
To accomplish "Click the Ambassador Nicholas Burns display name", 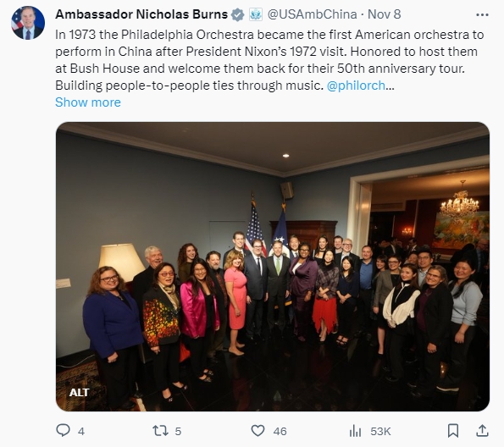I will (141, 14).
